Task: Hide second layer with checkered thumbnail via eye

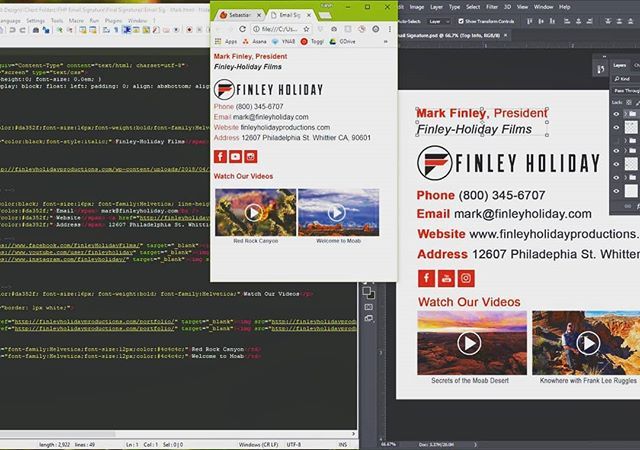Action: (x=616, y=127)
